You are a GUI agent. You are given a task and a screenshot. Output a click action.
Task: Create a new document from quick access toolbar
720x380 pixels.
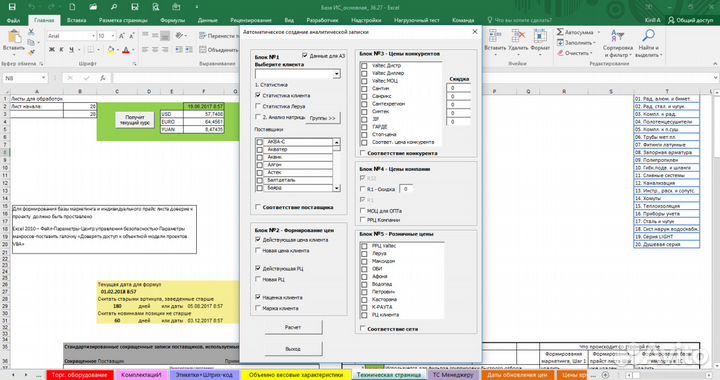pos(73,7)
